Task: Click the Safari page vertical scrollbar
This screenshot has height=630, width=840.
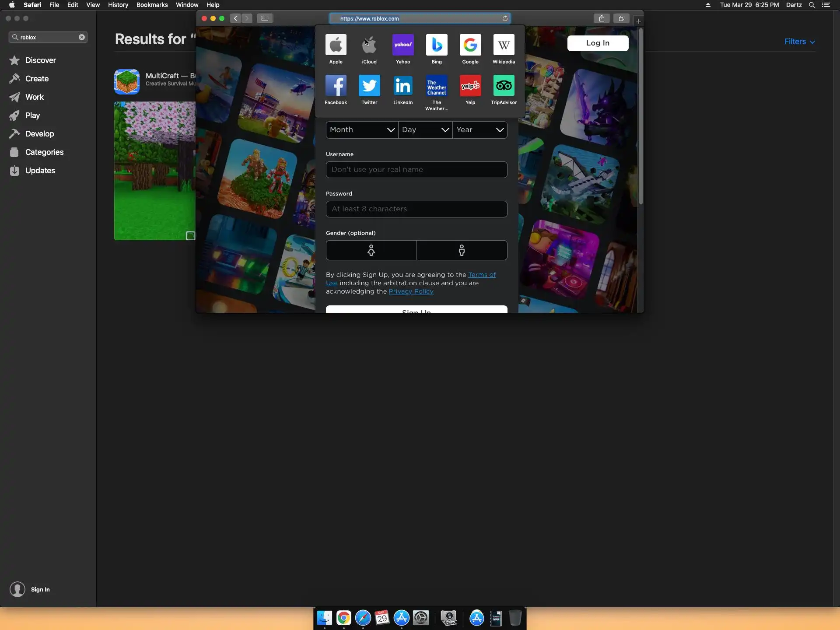Action: coord(640,116)
